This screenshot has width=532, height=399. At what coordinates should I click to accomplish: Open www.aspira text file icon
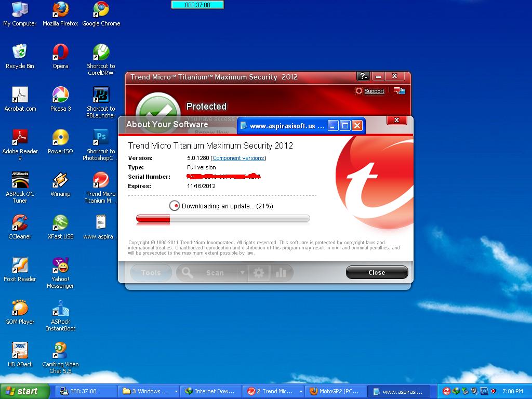101,227
